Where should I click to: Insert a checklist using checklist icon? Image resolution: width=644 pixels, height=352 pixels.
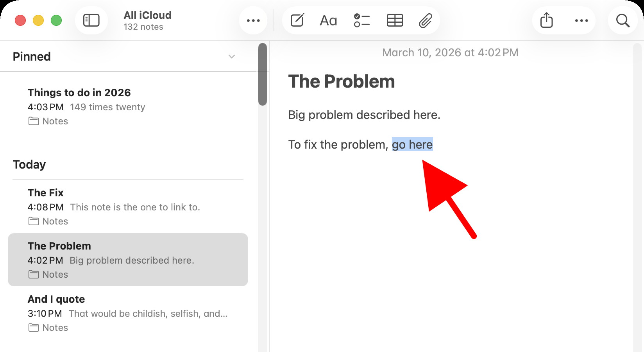pos(361,20)
